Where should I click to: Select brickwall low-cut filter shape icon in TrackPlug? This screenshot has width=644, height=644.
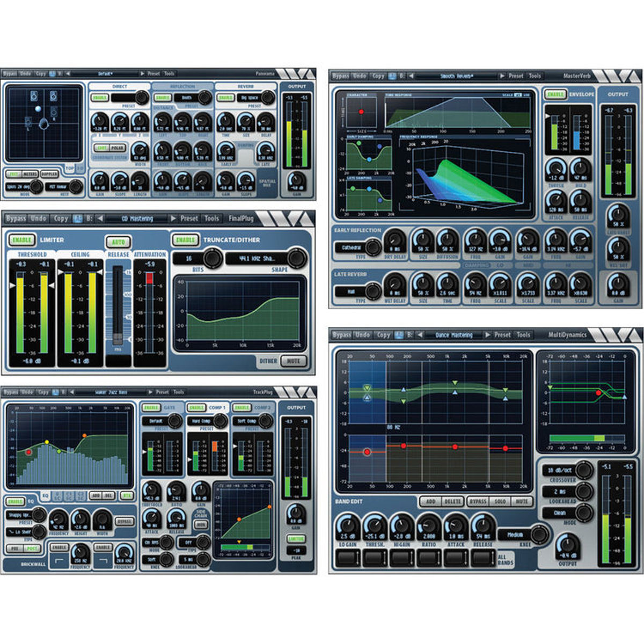(x=58, y=561)
